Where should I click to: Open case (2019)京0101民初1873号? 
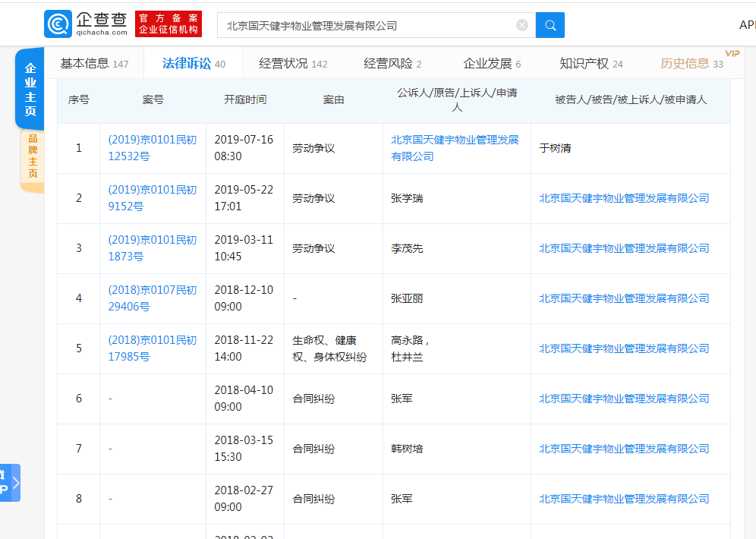(153, 248)
